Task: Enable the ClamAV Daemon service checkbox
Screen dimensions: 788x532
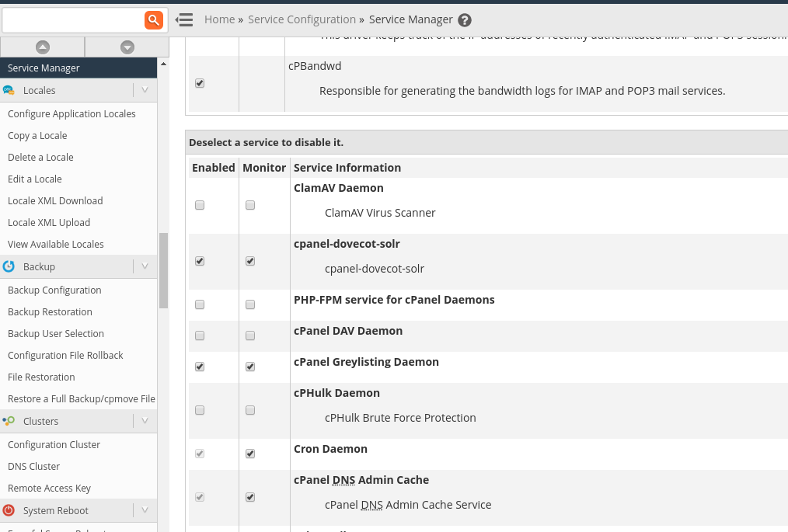Action: [200, 205]
